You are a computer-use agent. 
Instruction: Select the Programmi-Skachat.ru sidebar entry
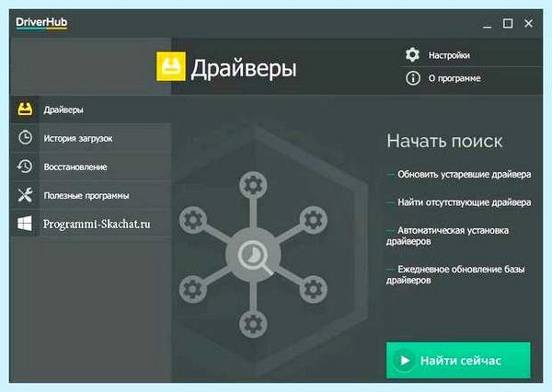tap(91, 224)
